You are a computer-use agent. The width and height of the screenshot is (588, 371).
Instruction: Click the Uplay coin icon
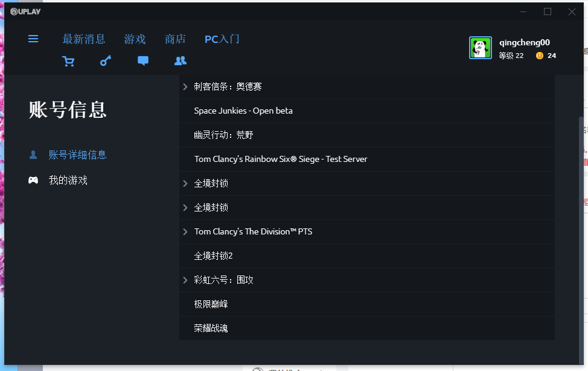coord(539,56)
